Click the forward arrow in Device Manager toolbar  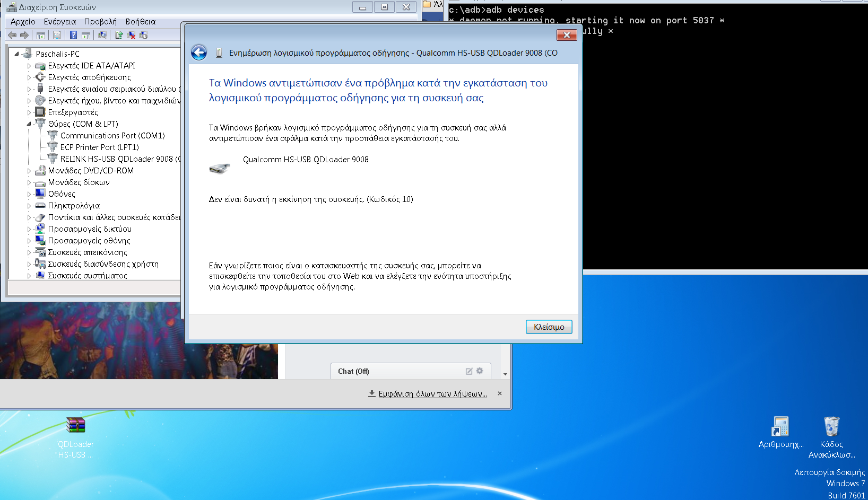24,35
